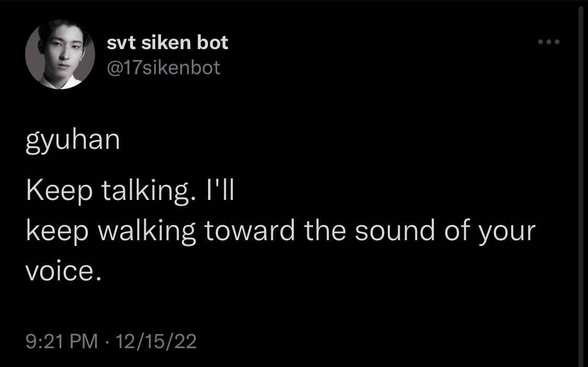Click the word gyuhan in the tweet
Image resolution: width=588 pixels, height=367 pixels.
coord(73,141)
